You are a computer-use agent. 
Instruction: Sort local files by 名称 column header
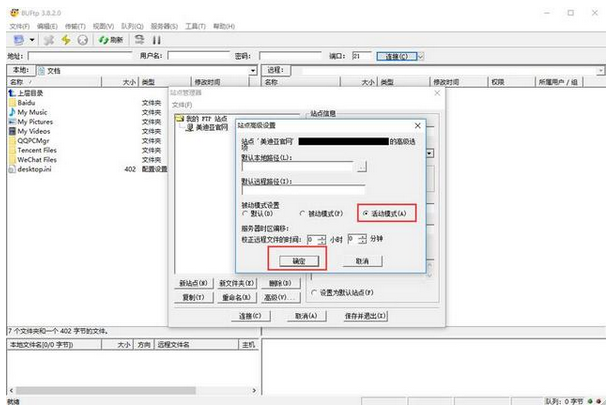[x=54, y=82]
